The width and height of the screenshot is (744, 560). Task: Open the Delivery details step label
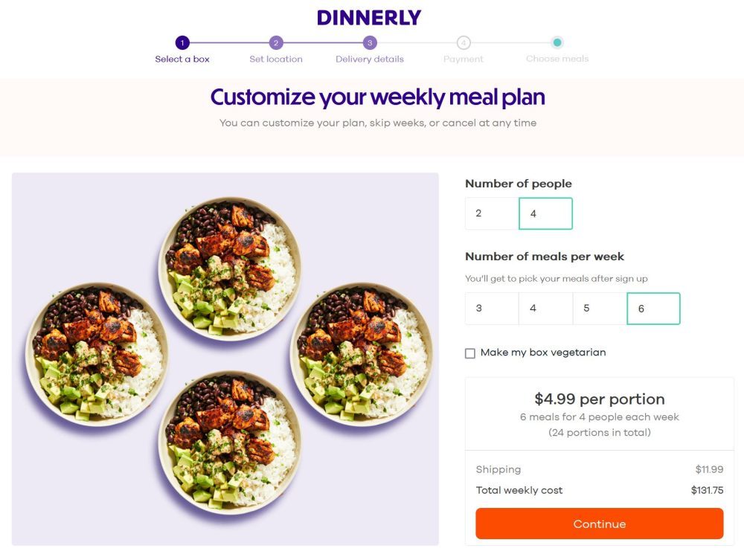pos(370,59)
